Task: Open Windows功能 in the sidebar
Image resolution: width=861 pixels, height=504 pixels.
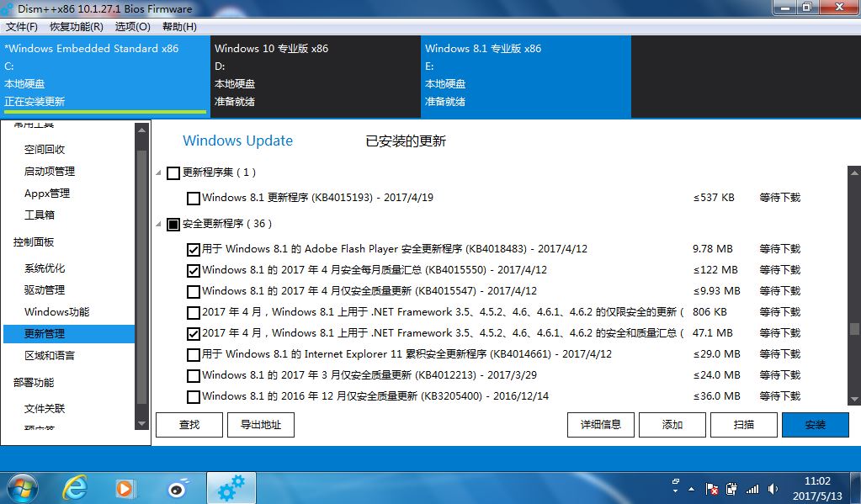Action: [56, 312]
